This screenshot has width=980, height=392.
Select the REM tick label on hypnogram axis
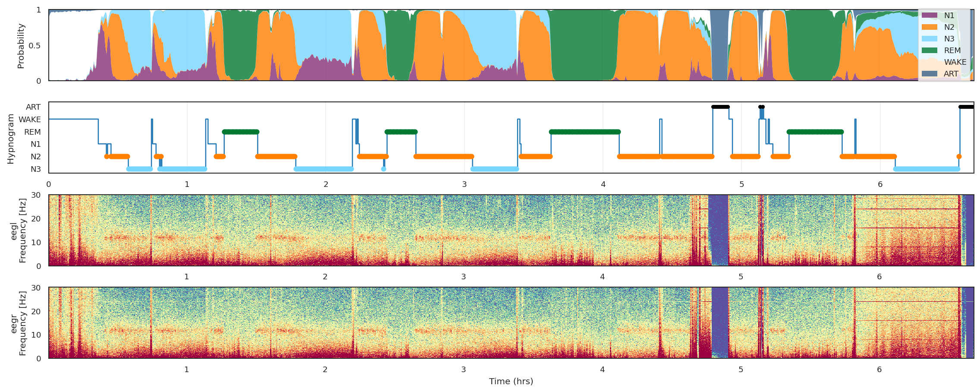(32, 132)
